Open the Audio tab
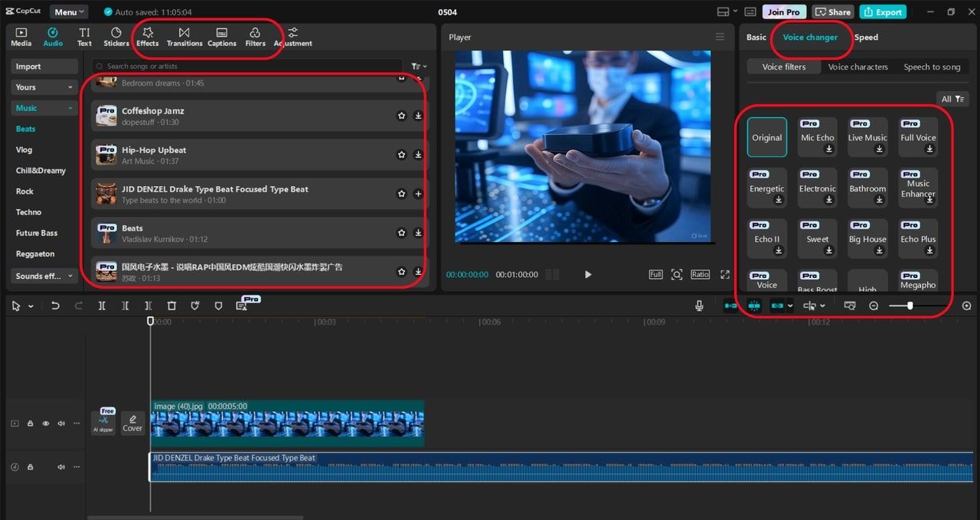 coord(53,37)
